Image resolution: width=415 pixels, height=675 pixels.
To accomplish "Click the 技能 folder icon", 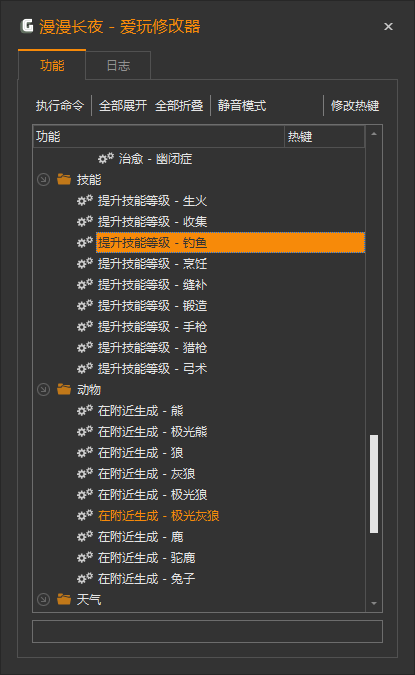I will pos(64,179).
